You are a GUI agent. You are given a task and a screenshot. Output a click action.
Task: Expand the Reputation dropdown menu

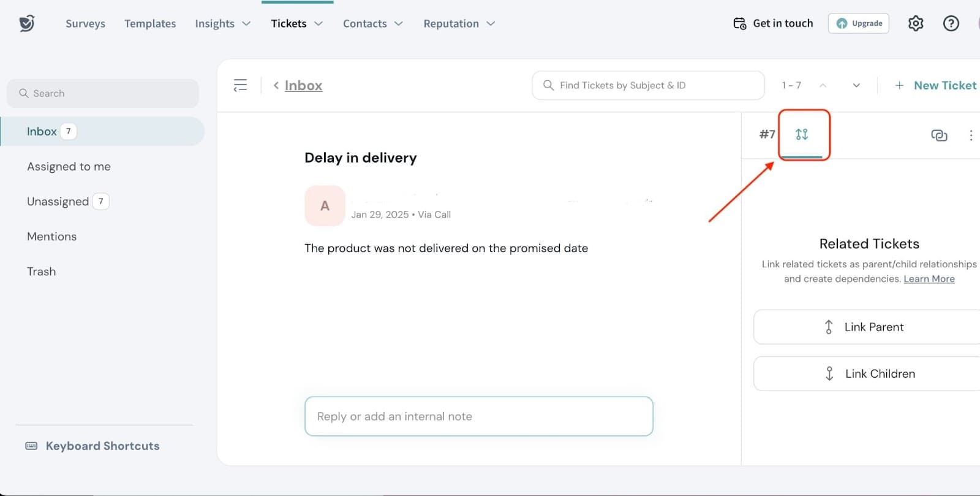pos(459,23)
